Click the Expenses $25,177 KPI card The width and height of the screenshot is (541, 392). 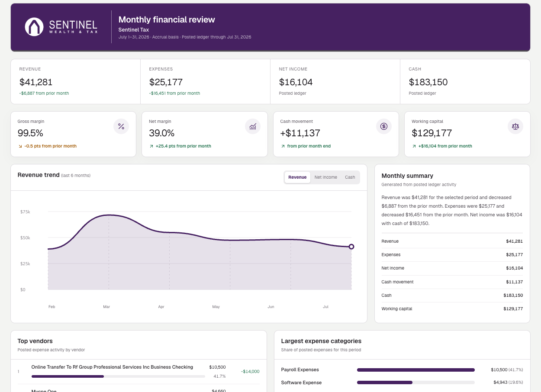coord(206,82)
